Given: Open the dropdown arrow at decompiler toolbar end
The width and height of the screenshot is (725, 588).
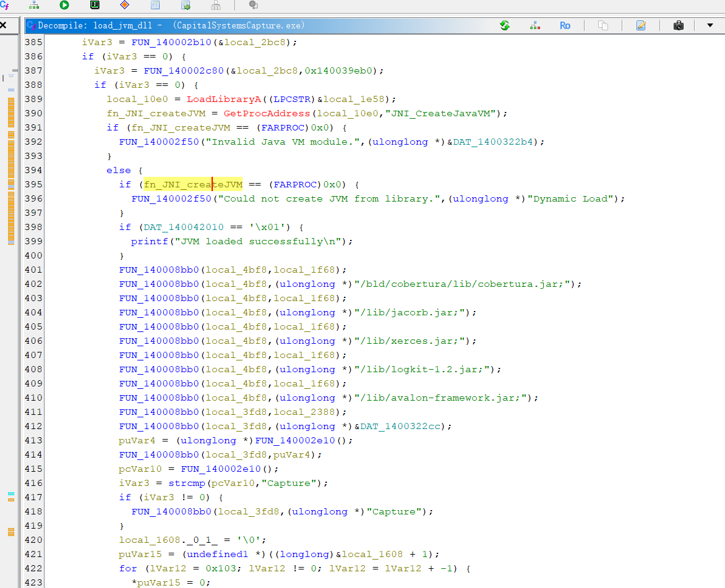Looking at the screenshot, I should (710, 25).
